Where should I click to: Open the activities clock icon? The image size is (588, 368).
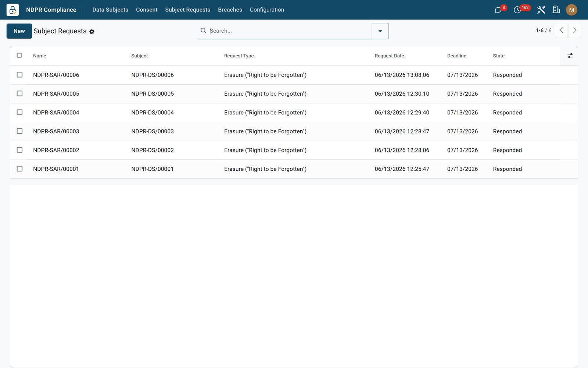point(517,10)
